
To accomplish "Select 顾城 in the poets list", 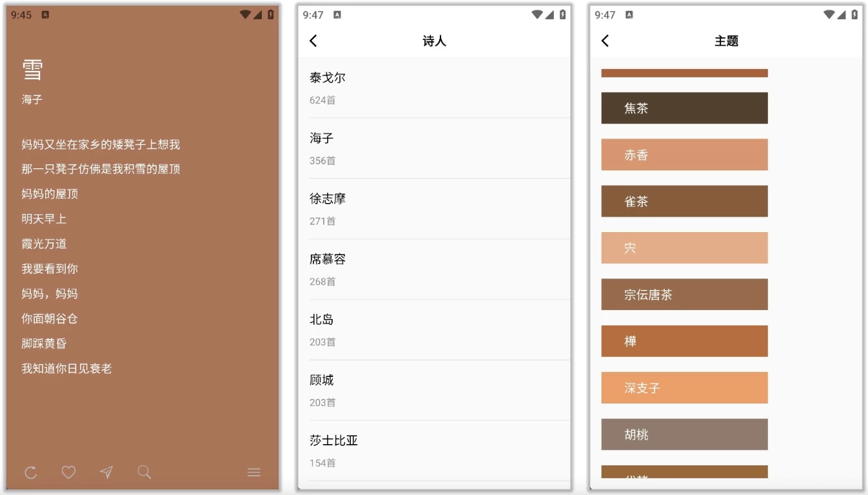I will tap(434, 391).
